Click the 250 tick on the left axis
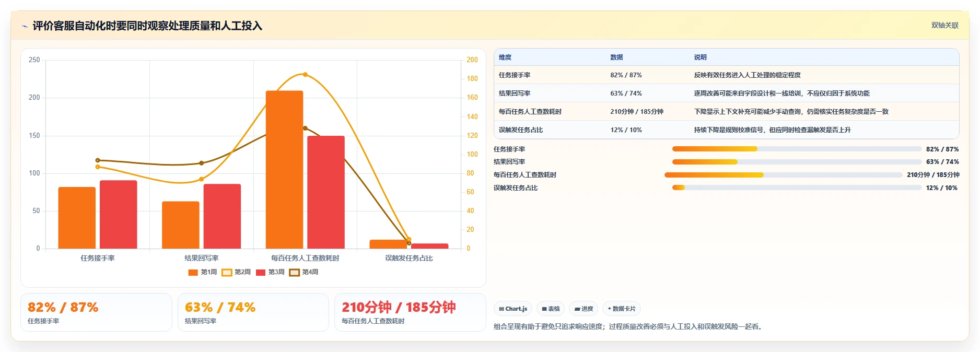 34,60
